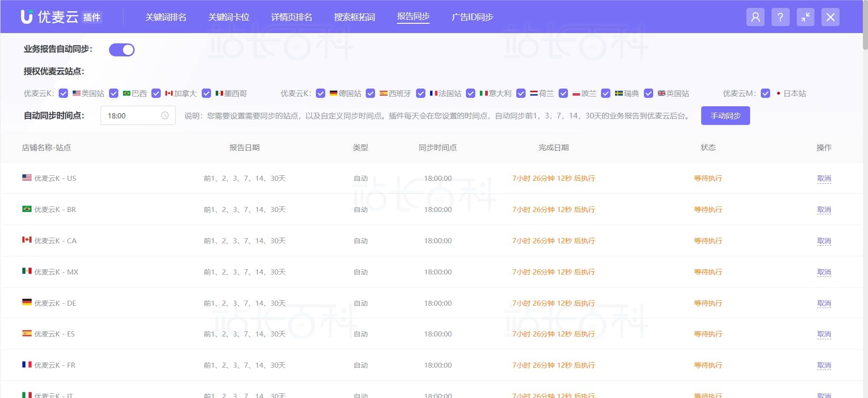
Task: Cancel sync for 优麦云K - US row
Action: 824,178
